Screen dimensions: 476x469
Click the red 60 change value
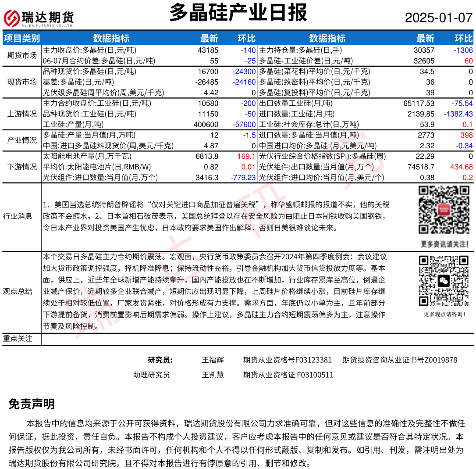tap(469, 61)
